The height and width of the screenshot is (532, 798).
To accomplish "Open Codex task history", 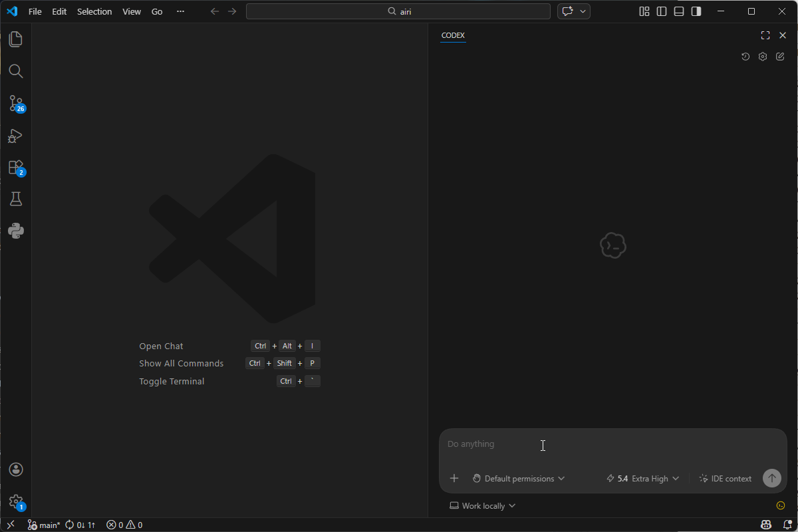I will 745,57.
